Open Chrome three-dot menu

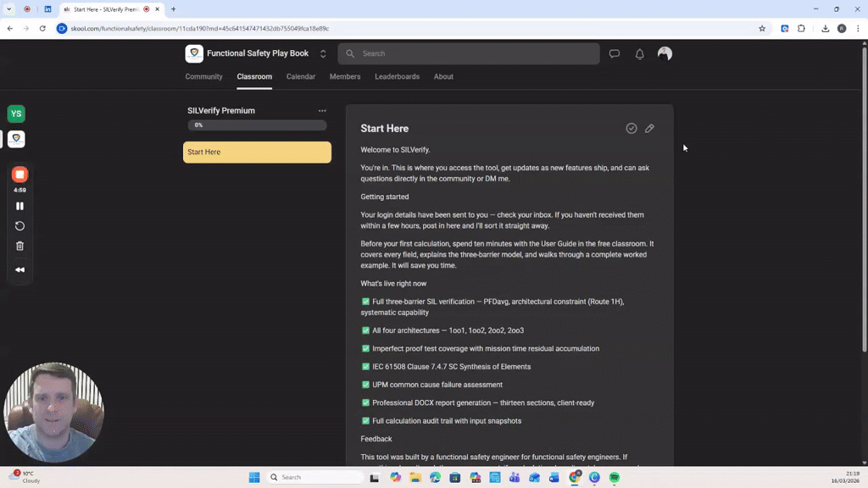(x=858, y=28)
